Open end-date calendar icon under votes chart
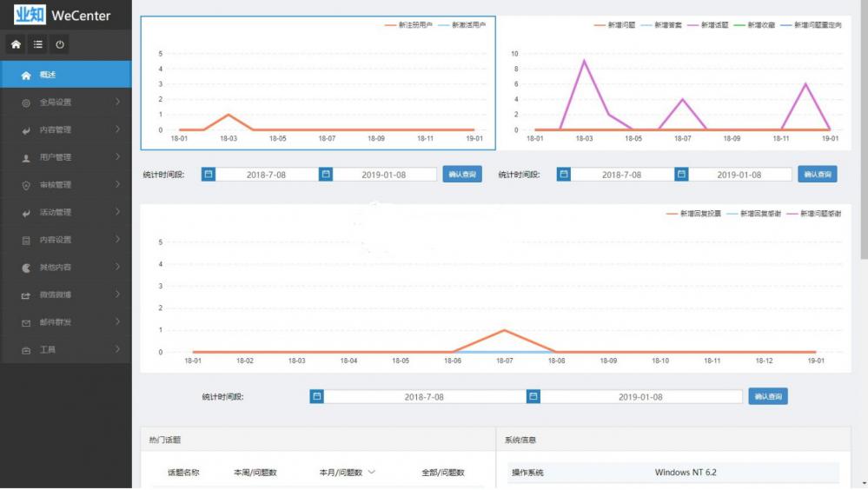Image resolution: width=868 pixels, height=490 pixels. (x=533, y=396)
